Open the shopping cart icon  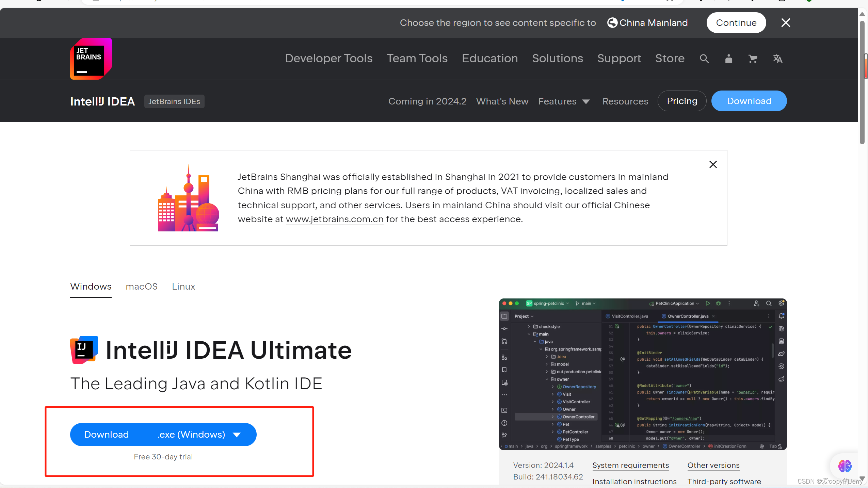coord(753,59)
